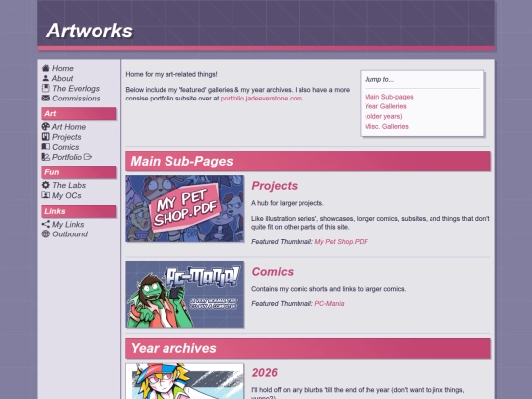Viewport: 532px width, 399px height.
Task: Open My Links in sidebar
Action: coord(68,224)
